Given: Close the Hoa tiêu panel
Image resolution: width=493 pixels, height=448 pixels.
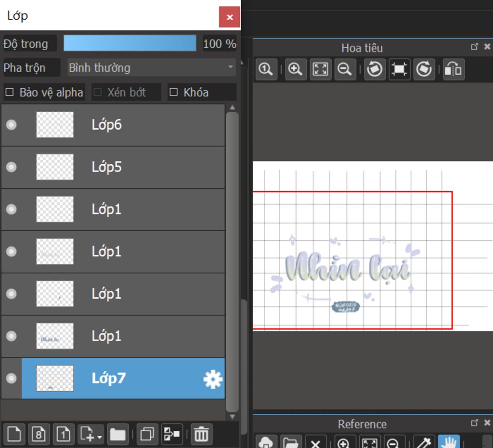Looking at the screenshot, I should pos(487,47).
